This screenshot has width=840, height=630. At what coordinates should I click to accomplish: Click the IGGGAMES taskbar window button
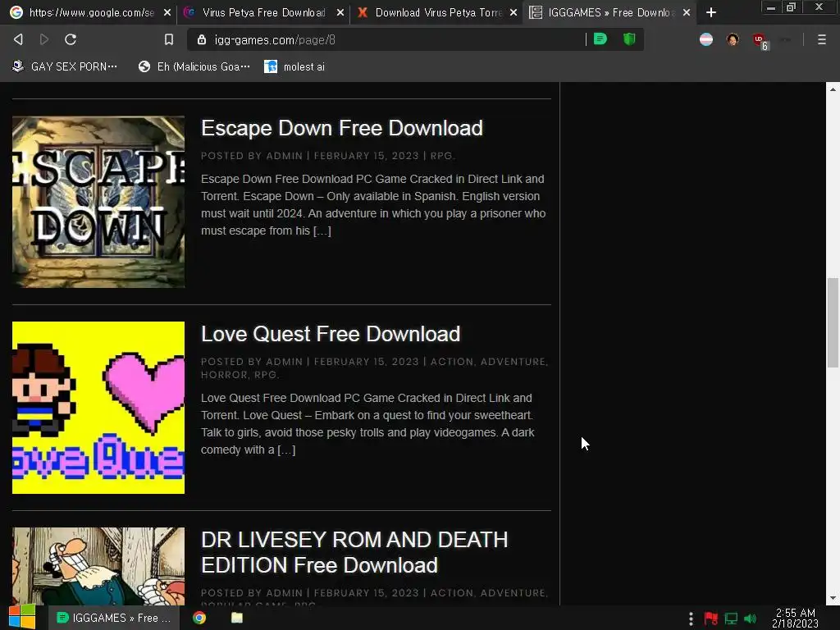(x=113, y=618)
